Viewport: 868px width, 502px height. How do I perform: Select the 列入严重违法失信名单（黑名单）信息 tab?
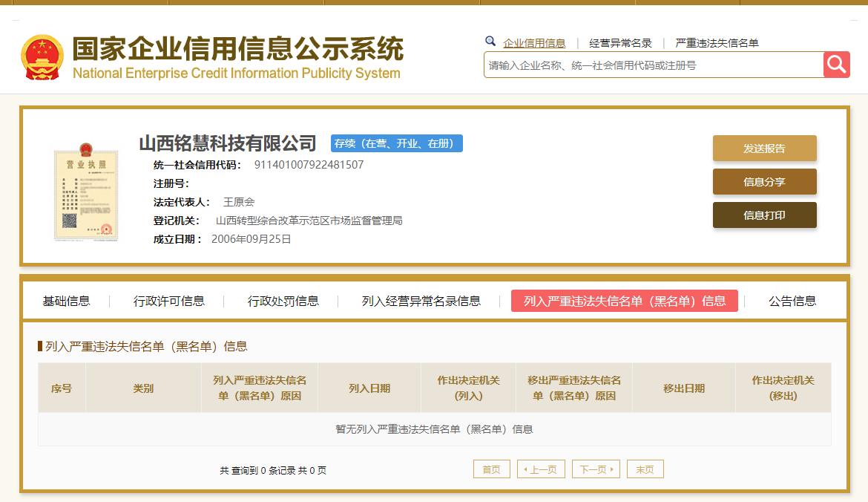point(624,301)
